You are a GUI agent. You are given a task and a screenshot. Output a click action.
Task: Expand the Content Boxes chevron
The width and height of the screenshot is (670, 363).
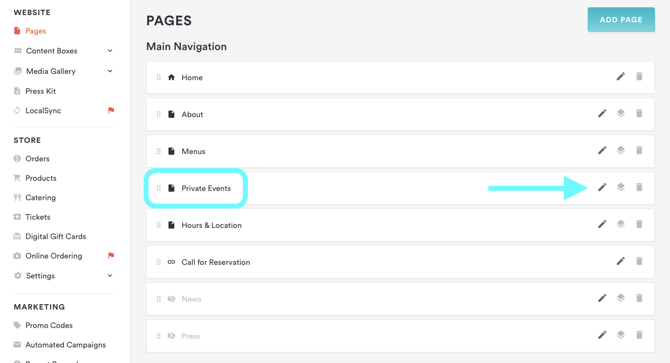[110, 51]
